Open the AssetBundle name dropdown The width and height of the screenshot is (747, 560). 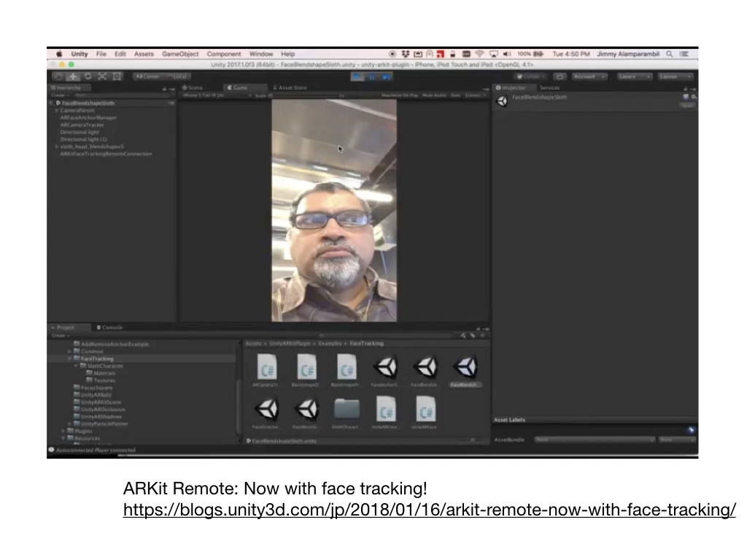point(595,440)
